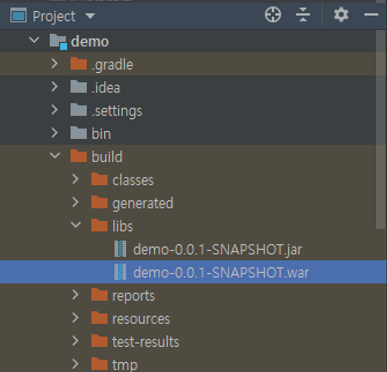The image size is (387, 372).
Task: Select the bin folder label
Action: (x=101, y=134)
